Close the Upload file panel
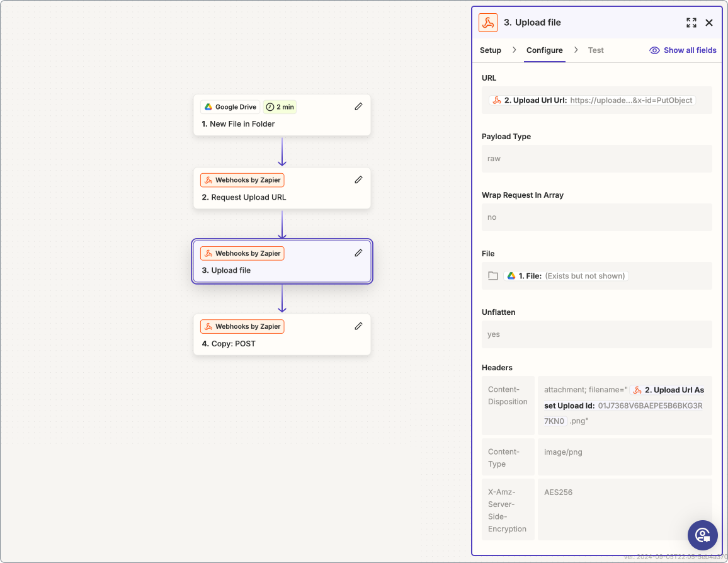 709,23
